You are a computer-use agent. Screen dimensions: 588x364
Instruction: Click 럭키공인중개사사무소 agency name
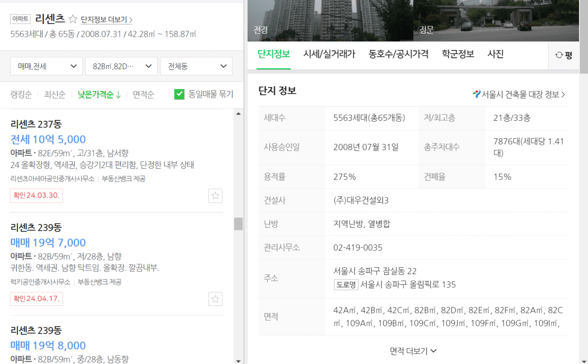click(40, 282)
